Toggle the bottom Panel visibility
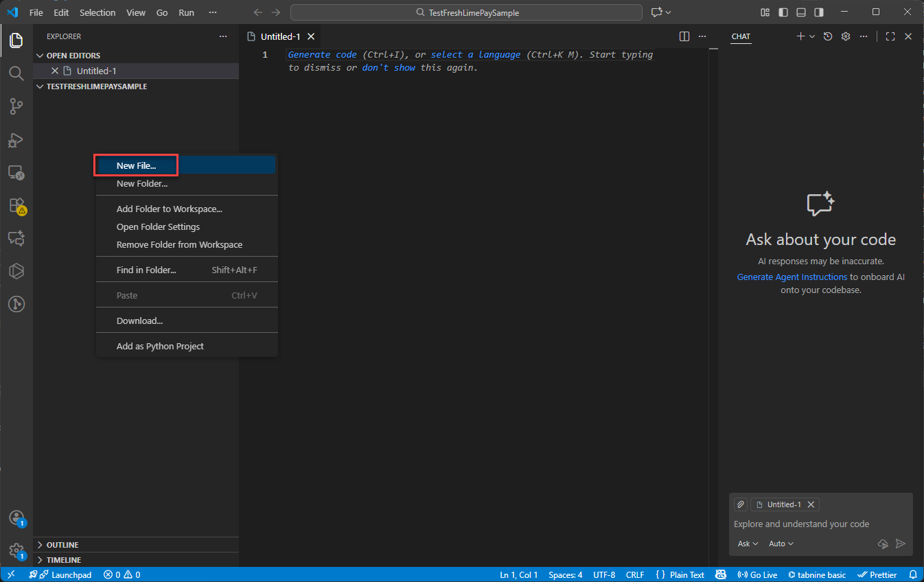Screen dimensions: 924x582 coord(801,12)
